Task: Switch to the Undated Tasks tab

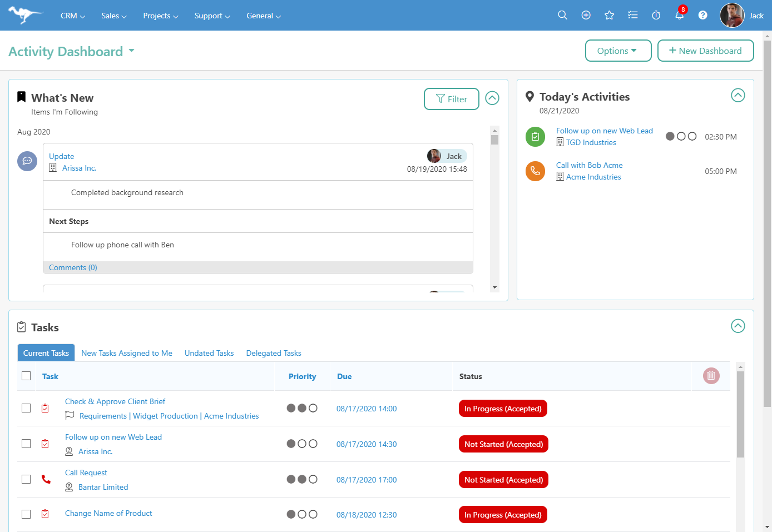Action: coord(209,353)
